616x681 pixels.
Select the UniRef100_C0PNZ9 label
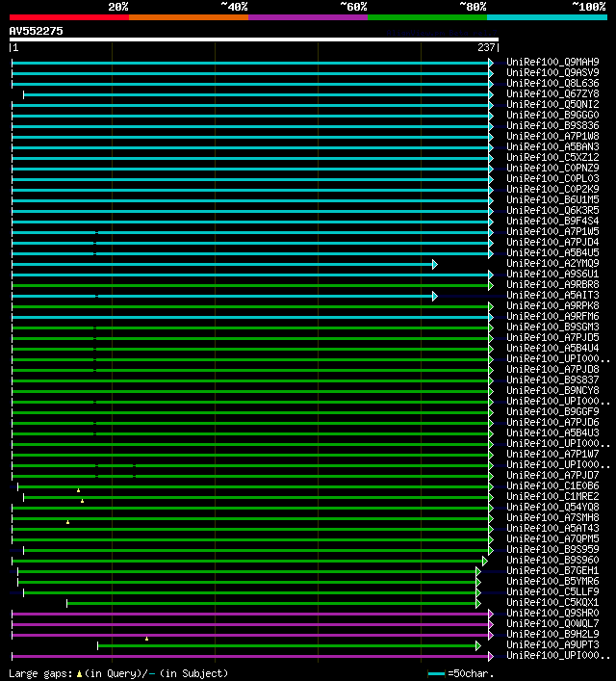[552, 168]
